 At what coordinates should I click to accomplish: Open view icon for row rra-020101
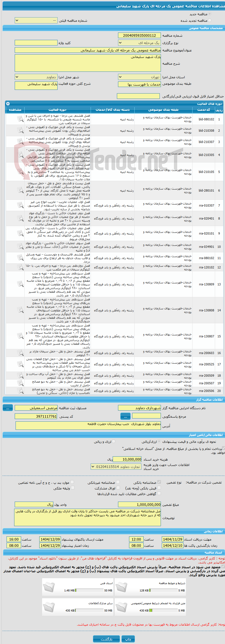pos(20,233)
